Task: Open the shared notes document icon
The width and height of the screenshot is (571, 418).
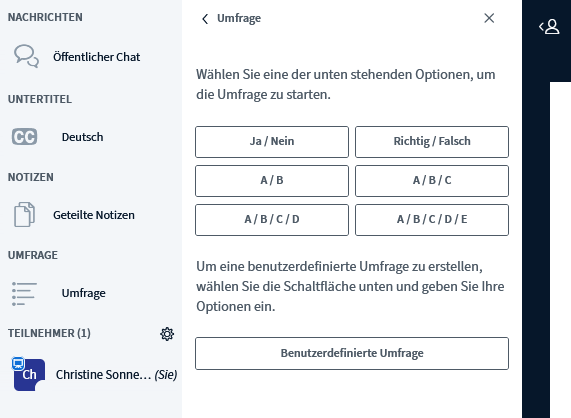Action: [24, 214]
